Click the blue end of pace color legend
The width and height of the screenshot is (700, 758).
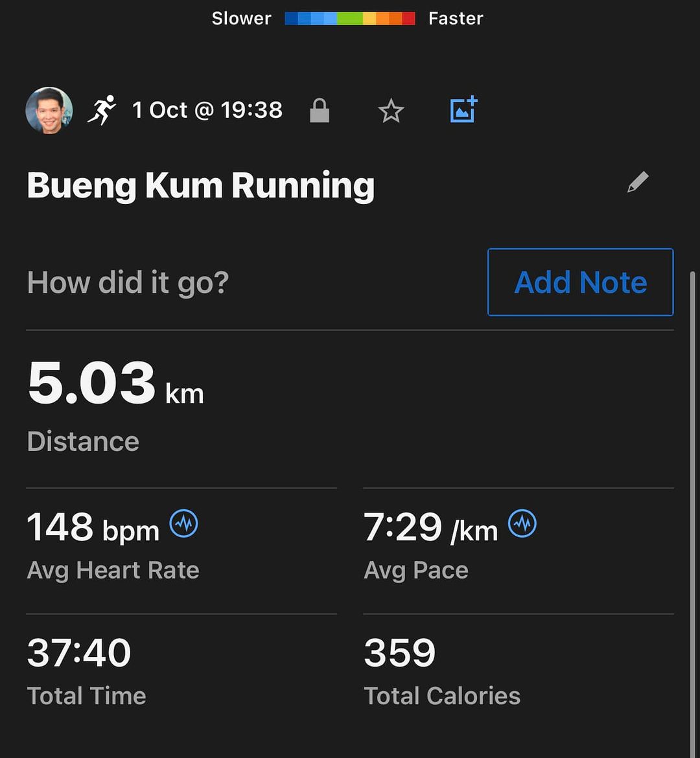(291, 18)
